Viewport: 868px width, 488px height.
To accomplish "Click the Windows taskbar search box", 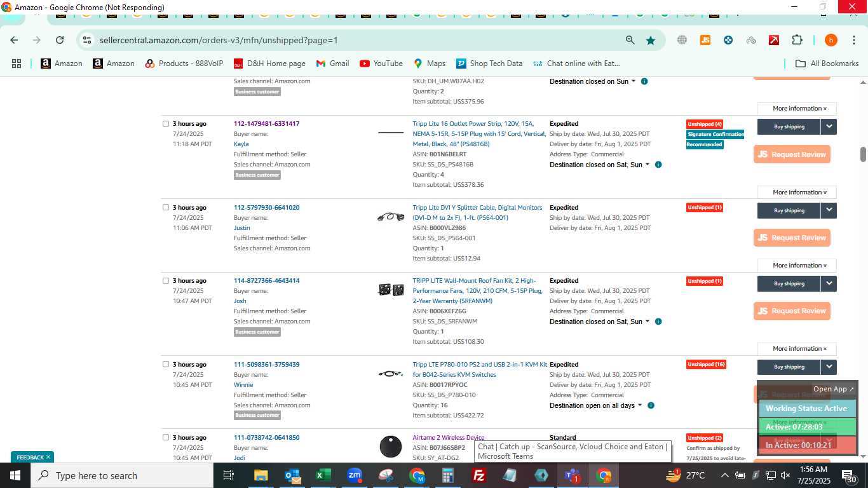I will tap(122, 475).
